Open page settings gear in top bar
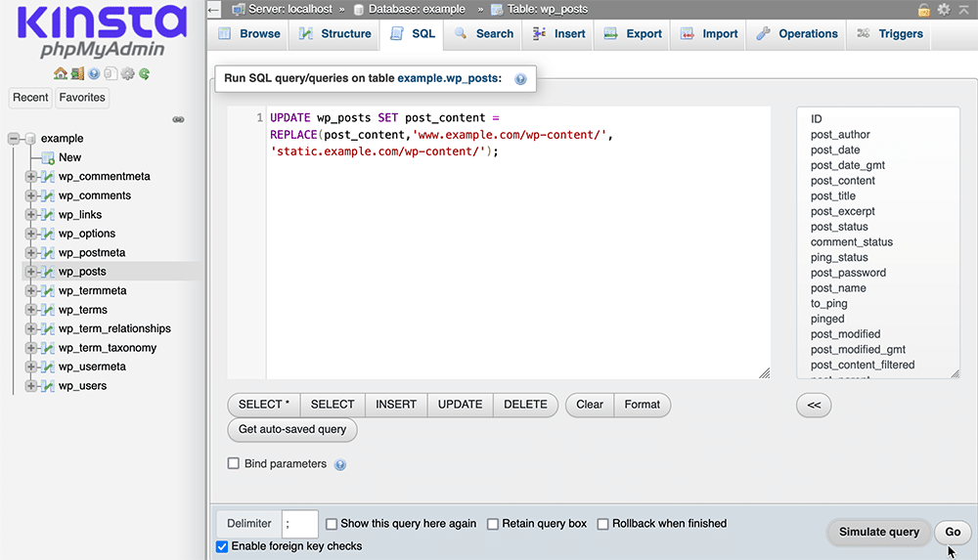 coord(944,10)
